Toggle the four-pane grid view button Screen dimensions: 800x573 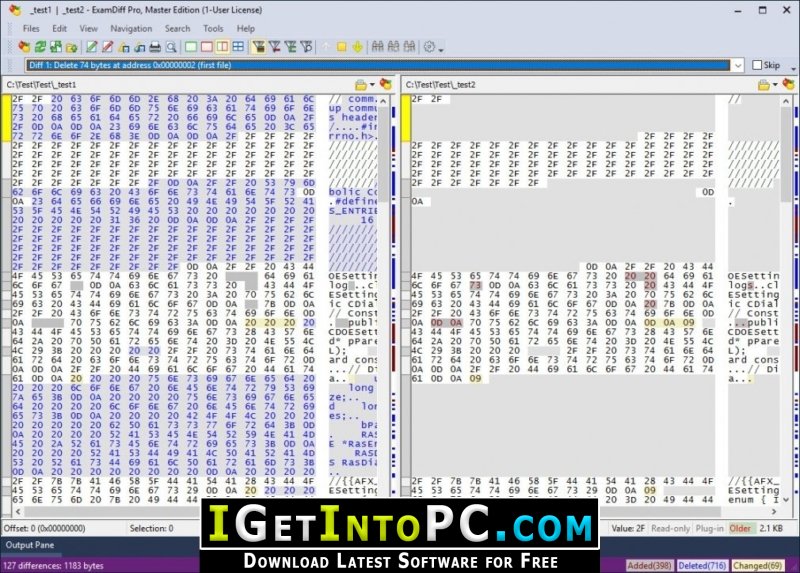(238, 47)
